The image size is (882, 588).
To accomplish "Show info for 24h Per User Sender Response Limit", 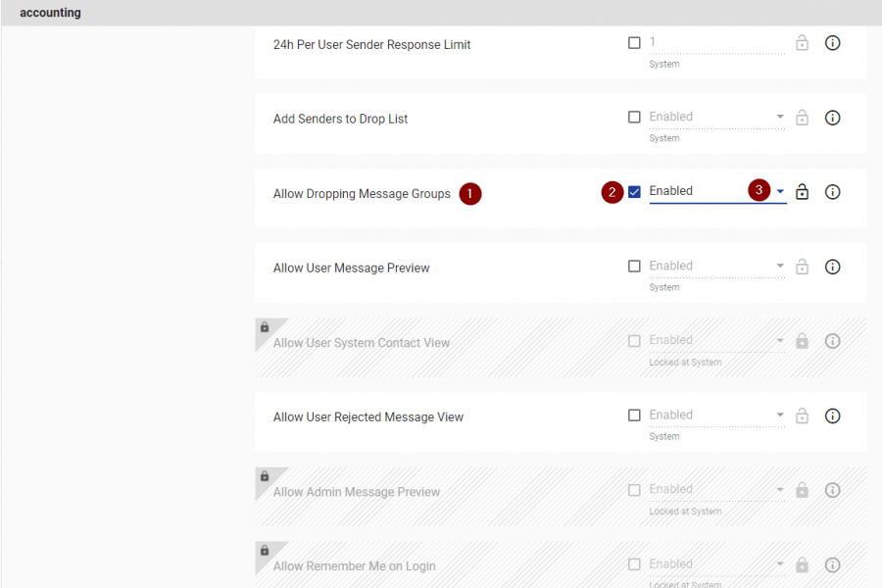I will coord(832,43).
